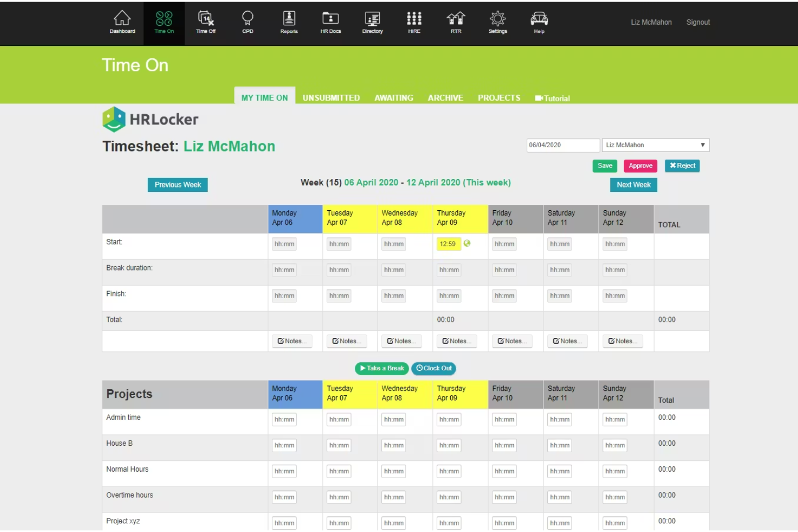Viewport: 798px width, 532px height.
Task: Save the timesheet
Action: (604, 165)
